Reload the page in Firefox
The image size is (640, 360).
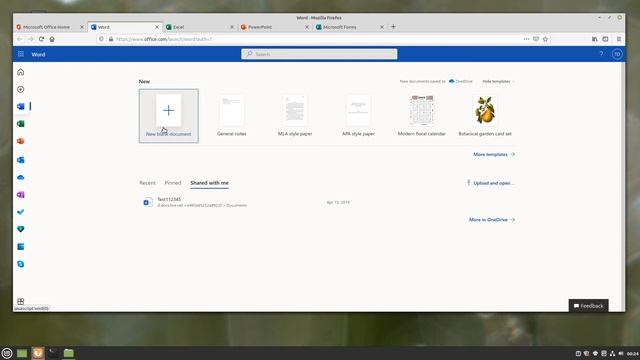[x=41, y=39]
